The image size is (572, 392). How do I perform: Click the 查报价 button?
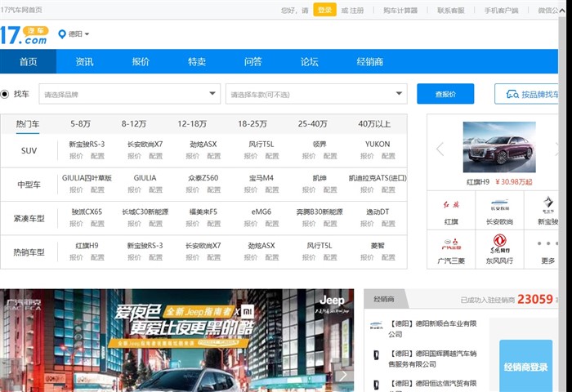[x=445, y=94]
